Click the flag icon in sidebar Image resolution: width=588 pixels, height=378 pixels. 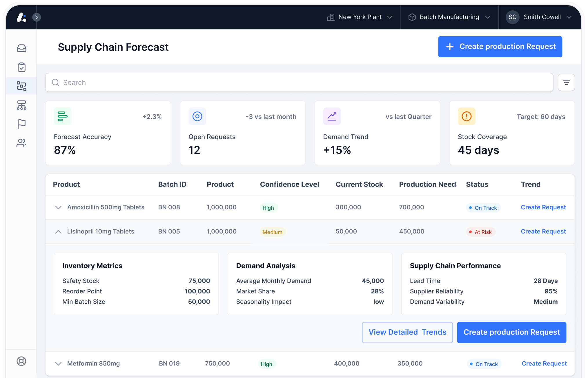pos(21,124)
